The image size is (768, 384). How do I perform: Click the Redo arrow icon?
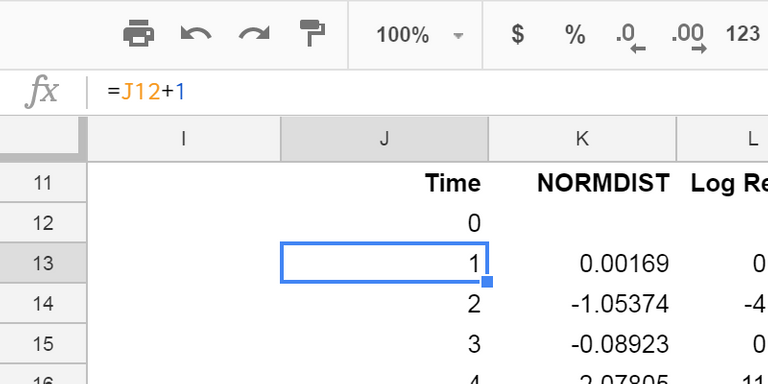tap(254, 34)
